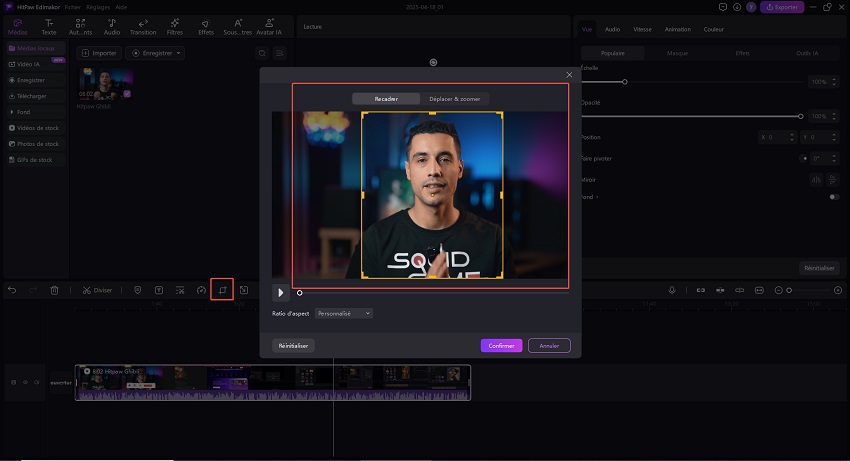The width and height of the screenshot is (850, 461).
Task: Click the timeline zoom slider handle
Action: 789,290
